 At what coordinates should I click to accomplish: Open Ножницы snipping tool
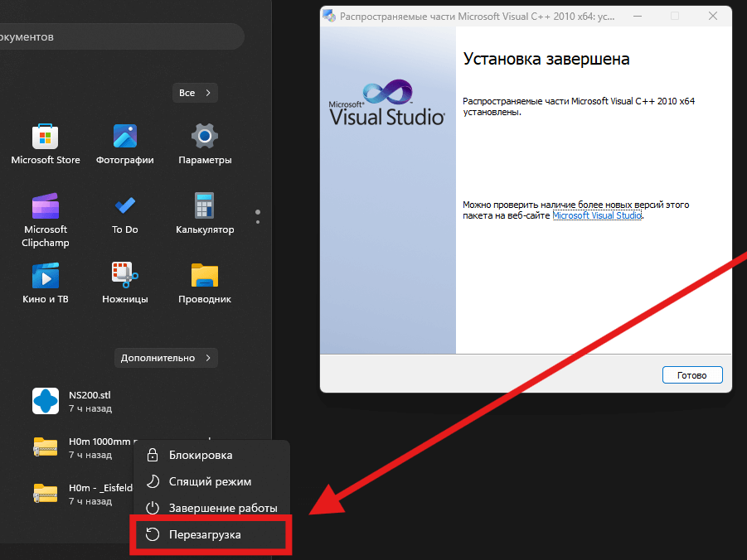point(125,283)
